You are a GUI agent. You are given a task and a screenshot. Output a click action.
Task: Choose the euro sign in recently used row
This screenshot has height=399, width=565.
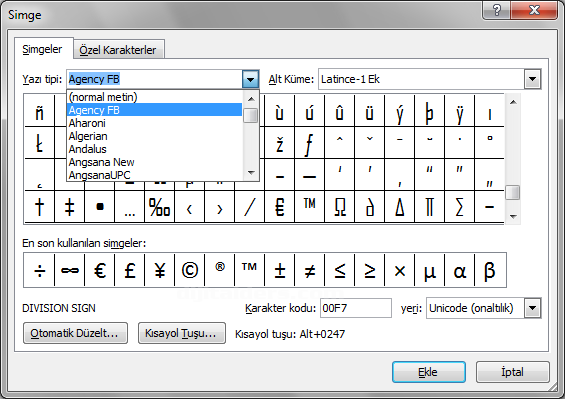click(99, 270)
